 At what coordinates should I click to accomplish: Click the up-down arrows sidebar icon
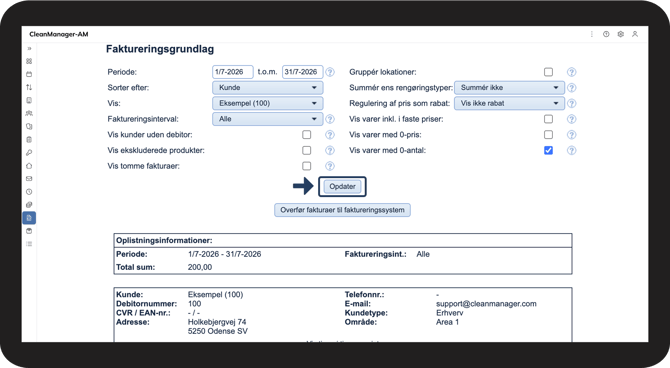pyautogui.click(x=29, y=87)
